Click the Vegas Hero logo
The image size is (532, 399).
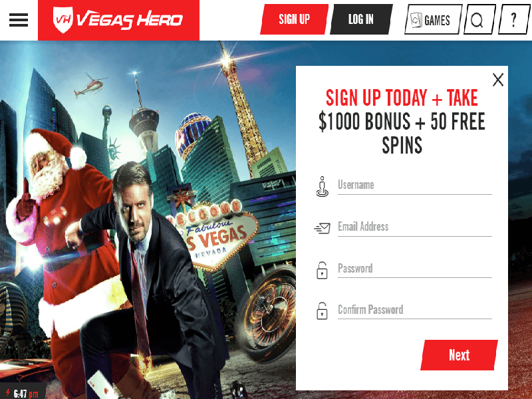(x=118, y=20)
